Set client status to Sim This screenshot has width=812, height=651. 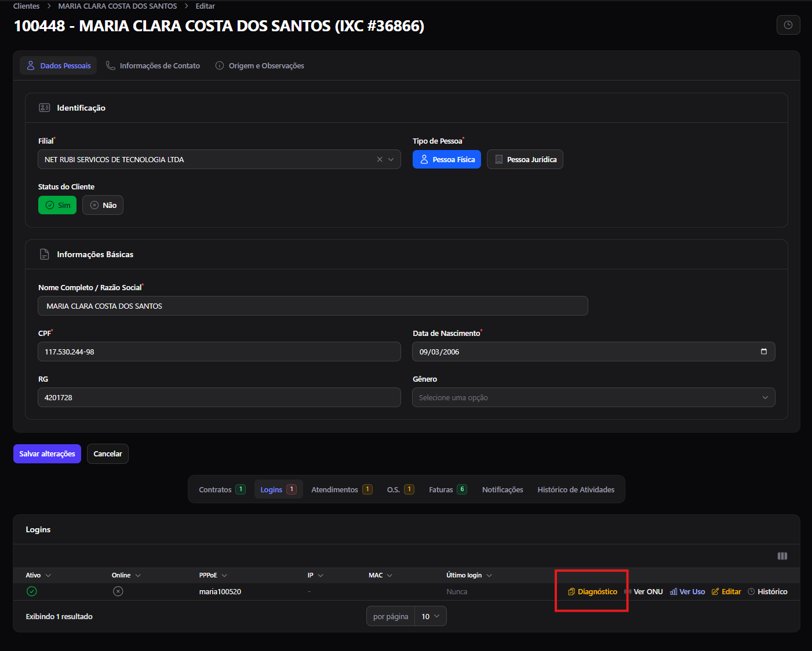tap(57, 205)
